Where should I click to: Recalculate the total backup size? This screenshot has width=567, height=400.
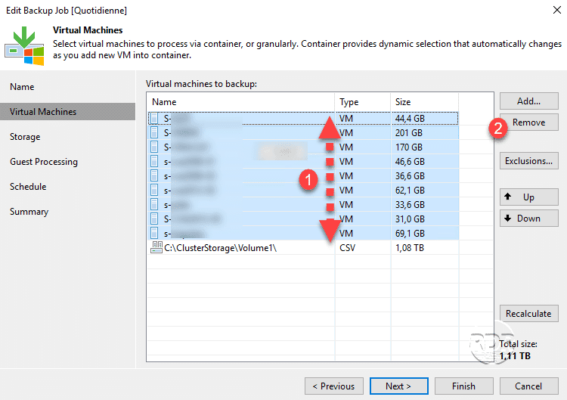pos(529,313)
